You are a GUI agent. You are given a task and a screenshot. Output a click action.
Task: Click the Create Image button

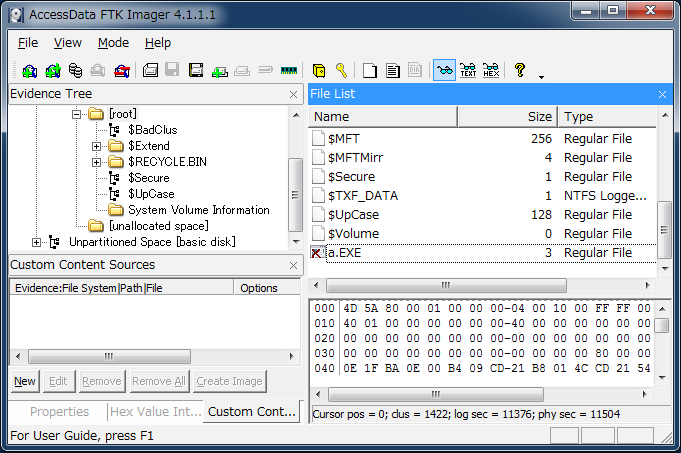pos(229,381)
